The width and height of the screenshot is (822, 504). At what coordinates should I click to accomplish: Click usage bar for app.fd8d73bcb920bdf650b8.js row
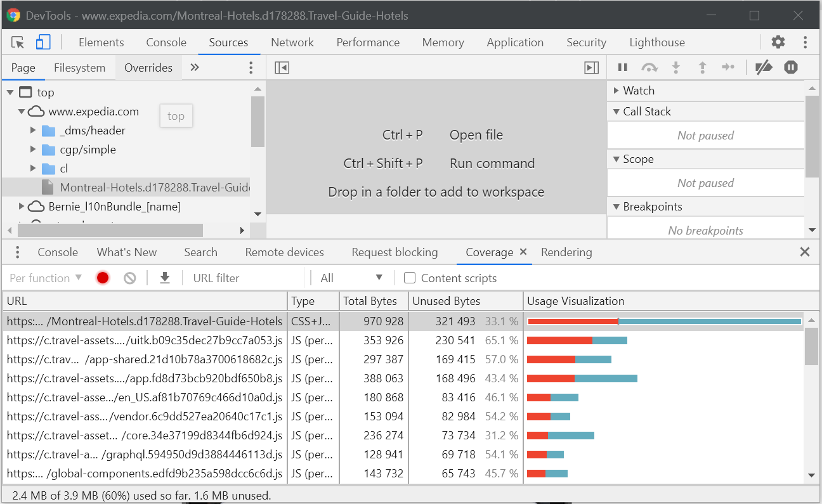[582, 378]
